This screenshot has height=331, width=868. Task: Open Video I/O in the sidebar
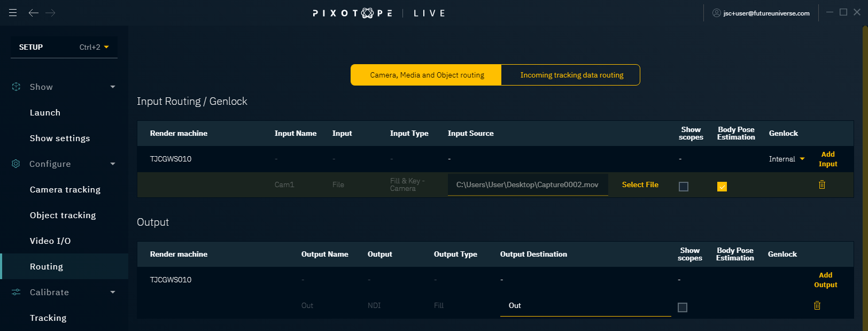pyautogui.click(x=50, y=241)
